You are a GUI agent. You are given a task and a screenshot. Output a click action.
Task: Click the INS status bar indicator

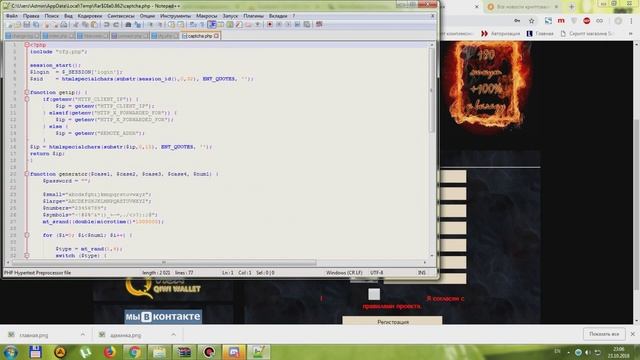point(422,273)
